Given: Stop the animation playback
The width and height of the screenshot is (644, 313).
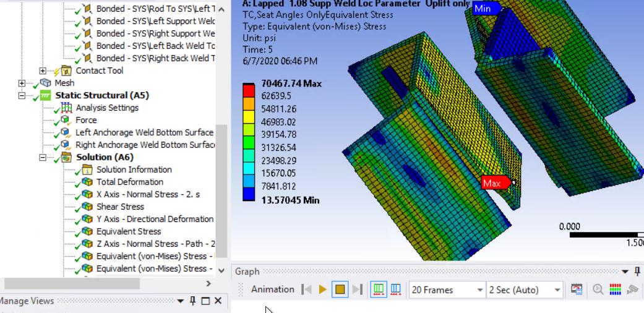Looking at the screenshot, I should (x=340, y=289).
